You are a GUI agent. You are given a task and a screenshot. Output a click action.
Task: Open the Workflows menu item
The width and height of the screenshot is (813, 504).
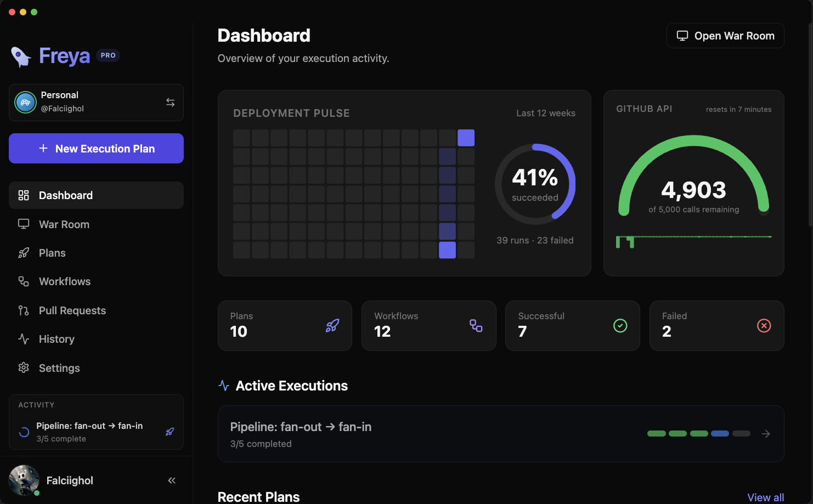pos(96,281)
